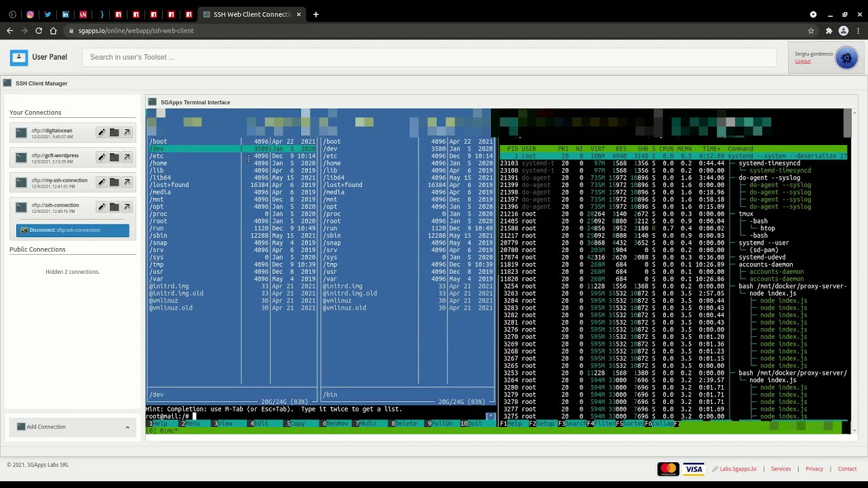
Task: Select 5Copy in Midnight Commander bar
Action: pyautogui.click(x=296, y=424)
